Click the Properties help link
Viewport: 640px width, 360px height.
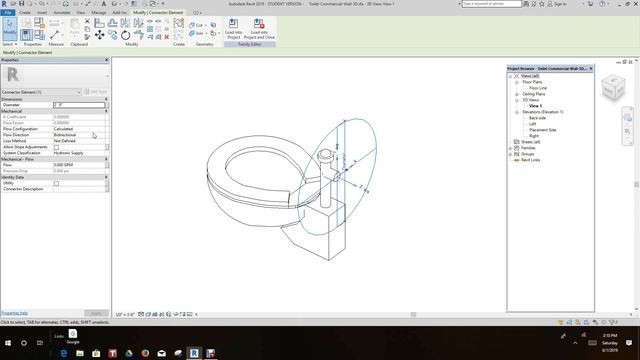coord(15,313)
